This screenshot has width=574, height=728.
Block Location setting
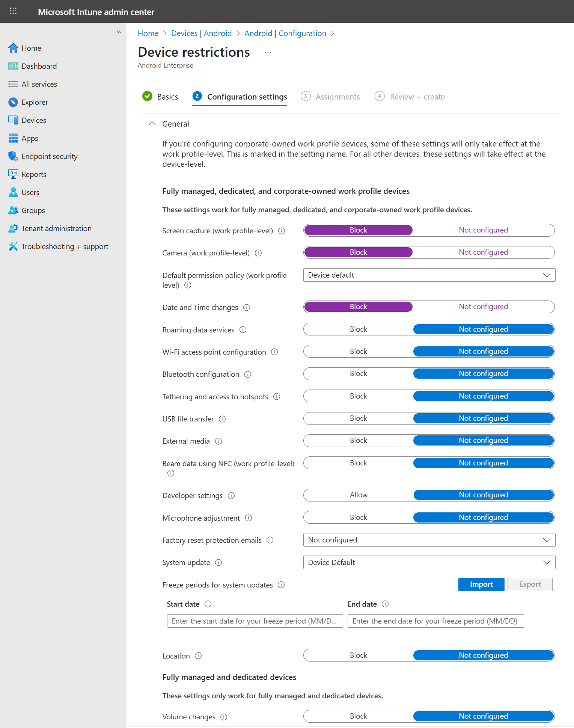click(359, 656)
